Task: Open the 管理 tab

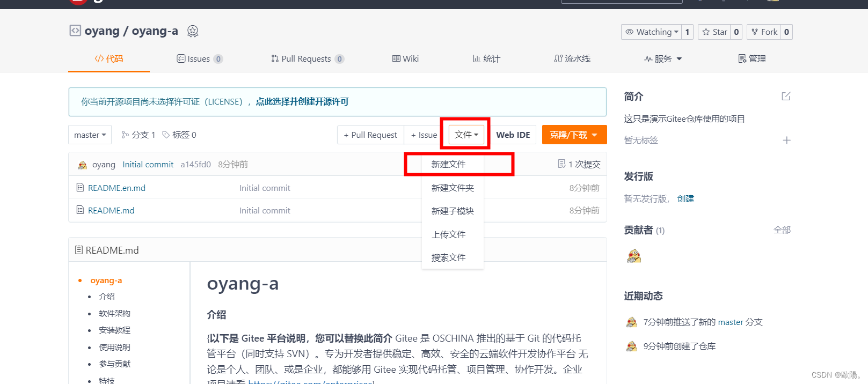Action: point(752,58)
